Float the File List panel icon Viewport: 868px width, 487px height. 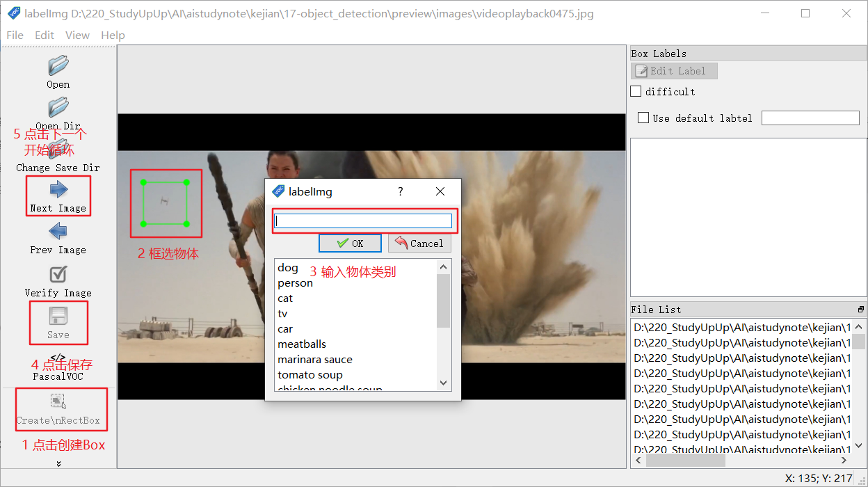(861, 310)
